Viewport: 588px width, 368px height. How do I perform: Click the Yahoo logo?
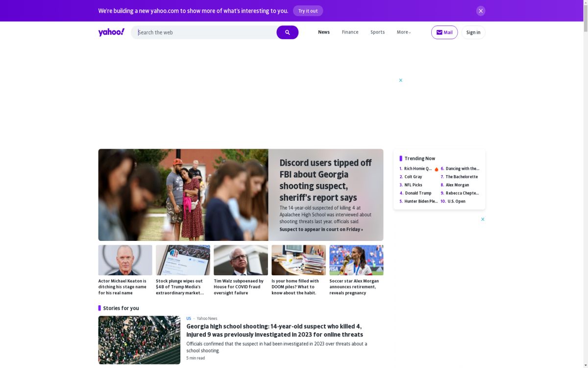click(111, 32)
